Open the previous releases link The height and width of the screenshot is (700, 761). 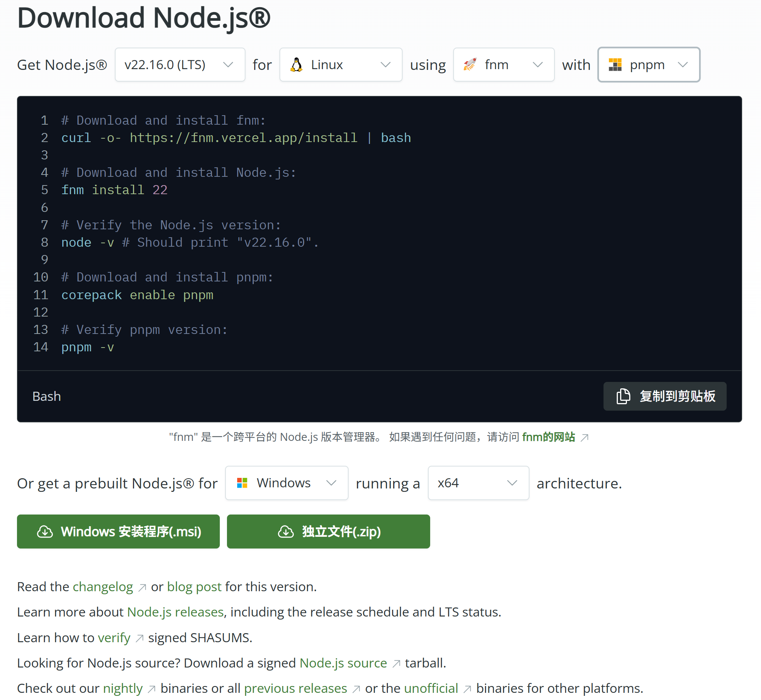[x=295, y=688]
